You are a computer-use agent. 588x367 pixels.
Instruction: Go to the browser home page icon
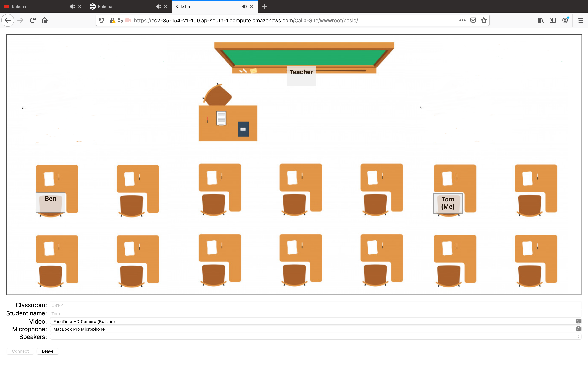click(45, 20)
